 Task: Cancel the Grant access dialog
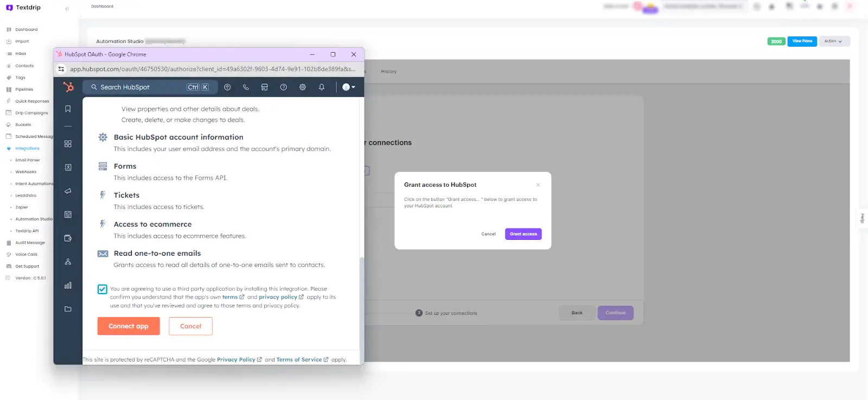(488, 234)
